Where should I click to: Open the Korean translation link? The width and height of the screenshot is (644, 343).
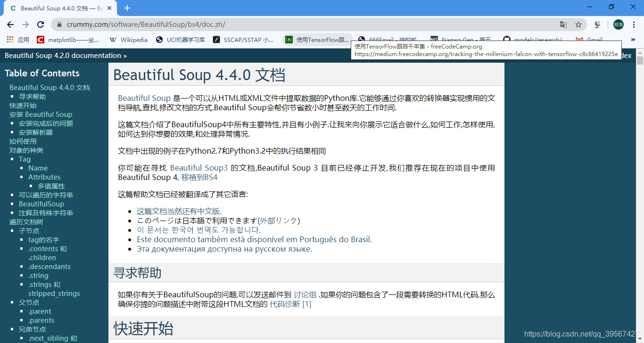click(x=198, y=230)
